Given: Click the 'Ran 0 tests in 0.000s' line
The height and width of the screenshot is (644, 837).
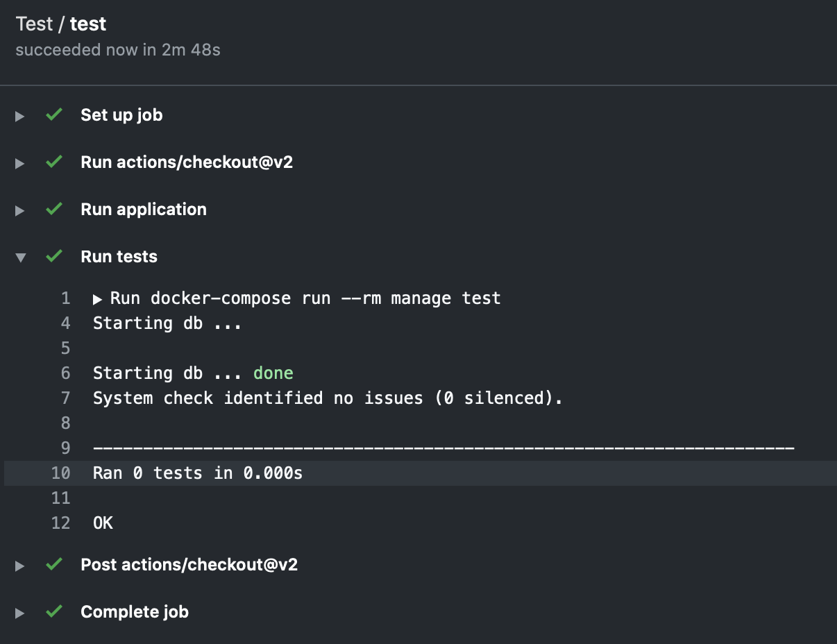Looking at the screenshot, I should (198, 473).
